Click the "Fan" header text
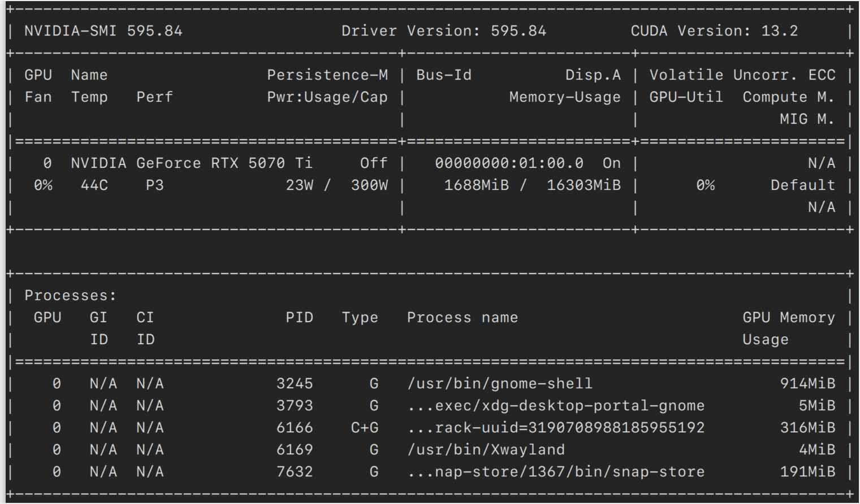The width and height of the screenshot is (860, 504). point(38,97)
